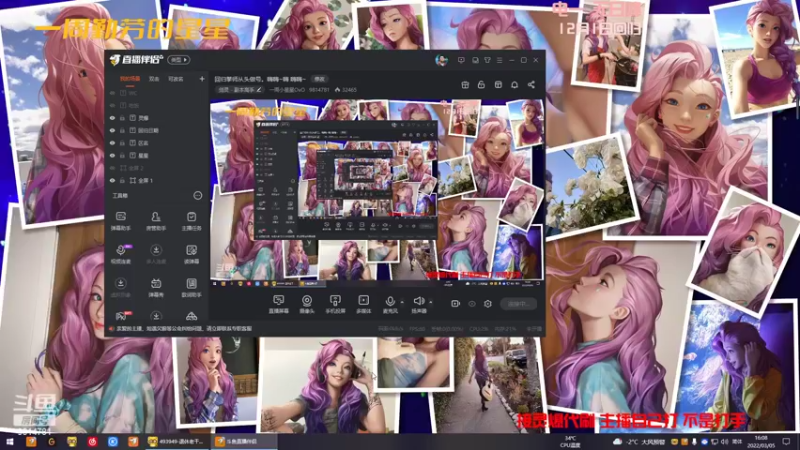Click the pencil edit icon on the category tag

pyautogui.click(x=259, y=90)
